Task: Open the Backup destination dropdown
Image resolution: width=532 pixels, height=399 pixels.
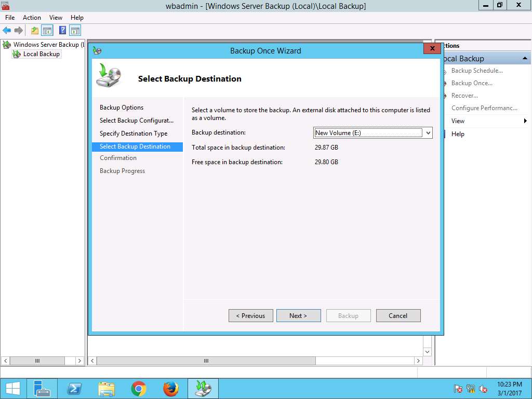Action: (428, 132)
